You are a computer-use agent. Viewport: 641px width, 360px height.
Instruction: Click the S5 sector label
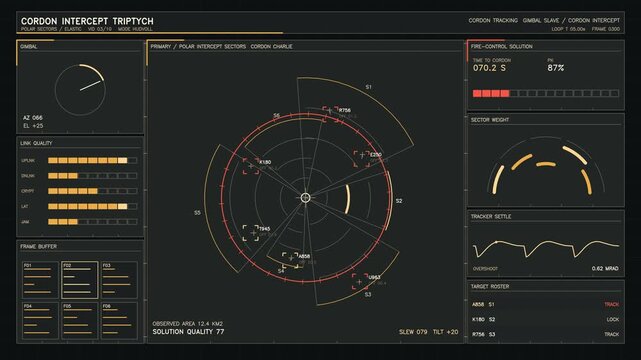pos(197,213)
